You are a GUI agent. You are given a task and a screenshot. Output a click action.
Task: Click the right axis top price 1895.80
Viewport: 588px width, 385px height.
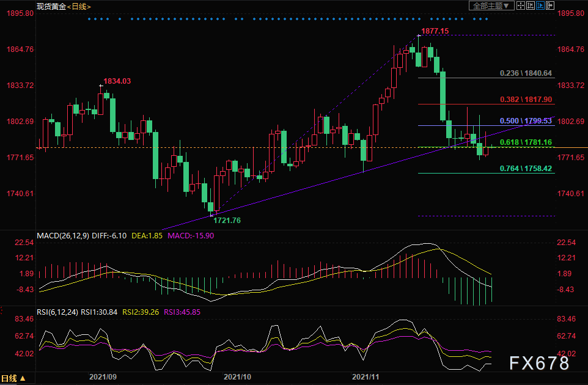click(x=571, y=13)
